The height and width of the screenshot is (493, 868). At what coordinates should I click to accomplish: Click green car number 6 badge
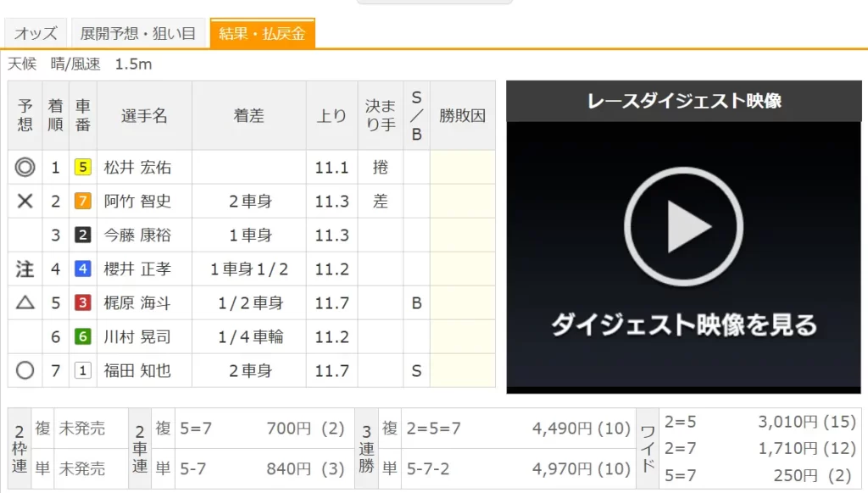(x=82, y=337)
